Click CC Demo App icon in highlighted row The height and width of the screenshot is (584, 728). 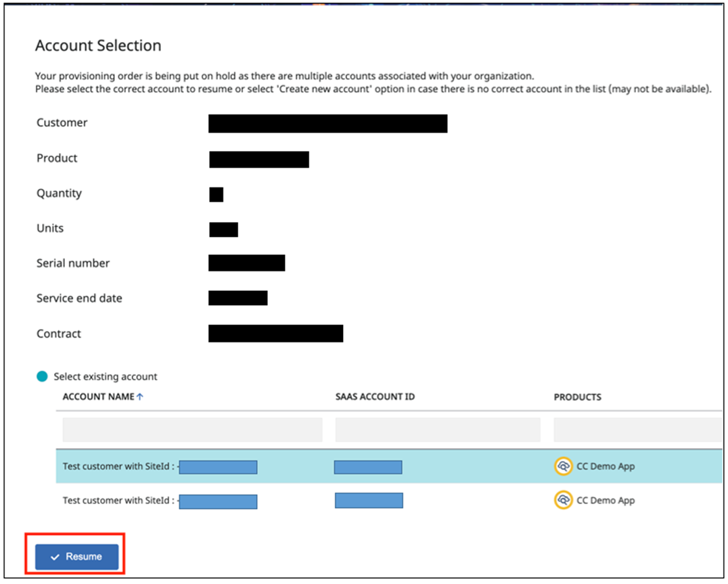(x=563, y=466)
